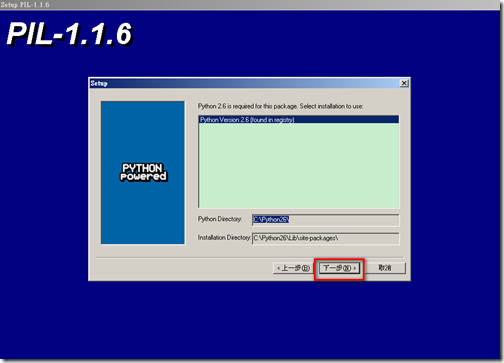Go back with the 上一步 button
Viewport: 504px width, 363px height.
click(293, 268)
